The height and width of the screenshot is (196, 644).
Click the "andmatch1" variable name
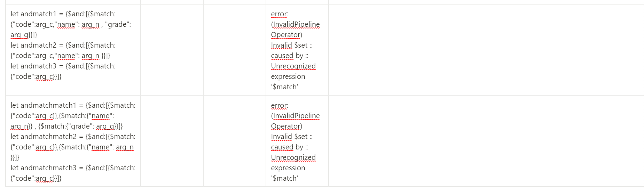pos(38,14)
